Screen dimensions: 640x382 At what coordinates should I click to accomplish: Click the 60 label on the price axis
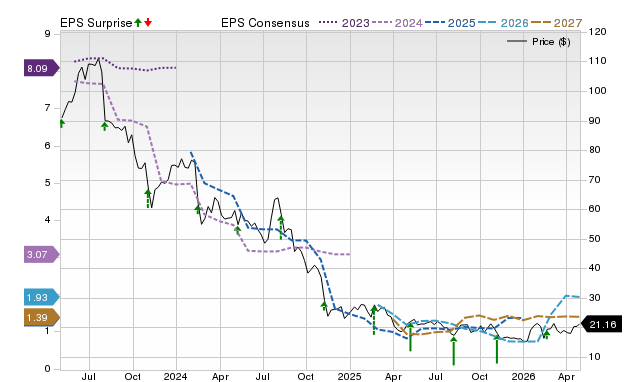(x=594, y=209)
